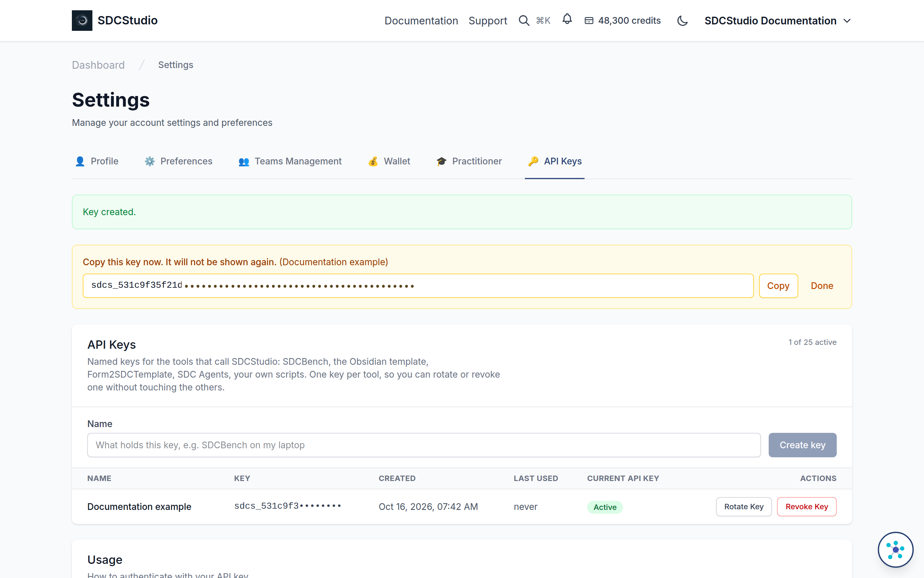Click the API Keys key icon

tap(533, 161)
